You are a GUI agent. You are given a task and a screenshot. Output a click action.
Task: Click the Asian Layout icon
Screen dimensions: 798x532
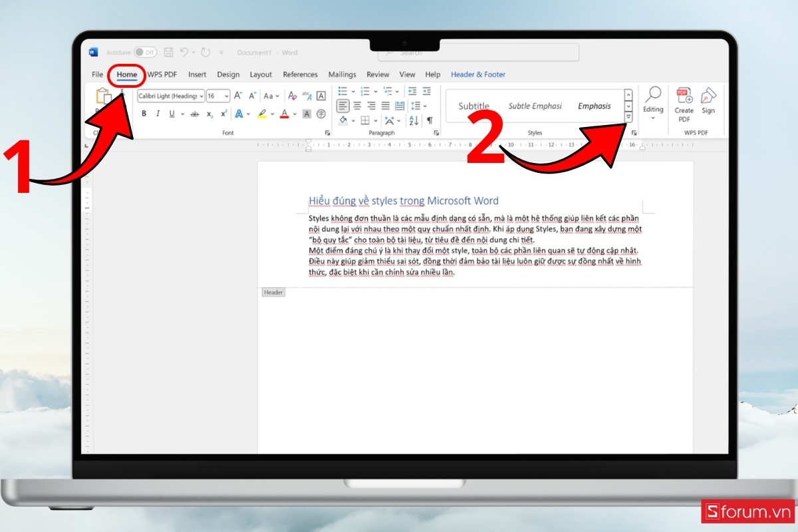click(x=389, y=120)
